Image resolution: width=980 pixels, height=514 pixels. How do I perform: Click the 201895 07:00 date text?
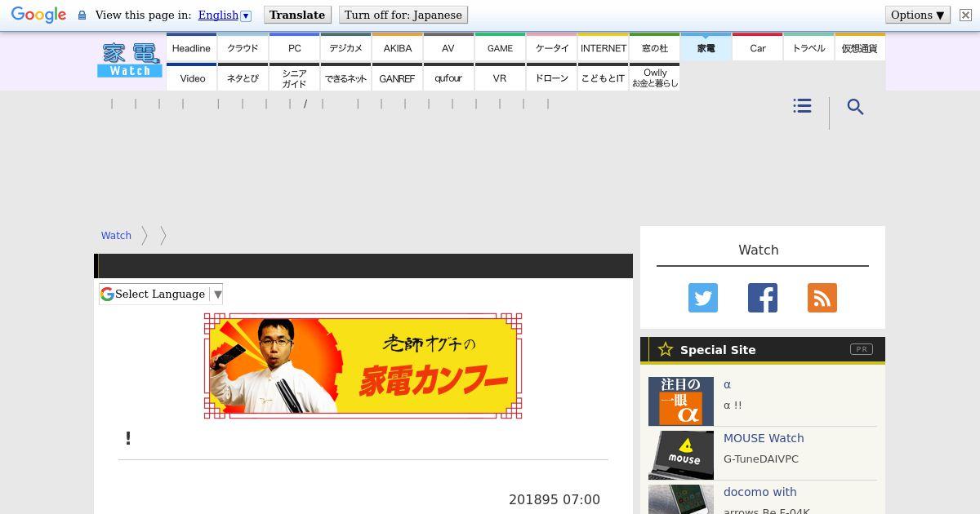[x=555, y=499]
